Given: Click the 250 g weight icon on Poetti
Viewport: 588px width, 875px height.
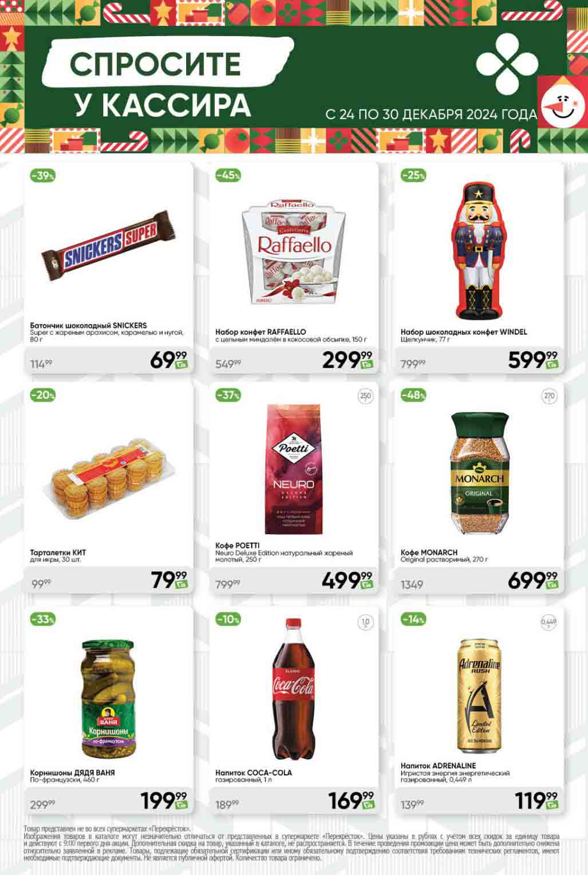Looking at the screenshot, I should [x=365, y=396].
